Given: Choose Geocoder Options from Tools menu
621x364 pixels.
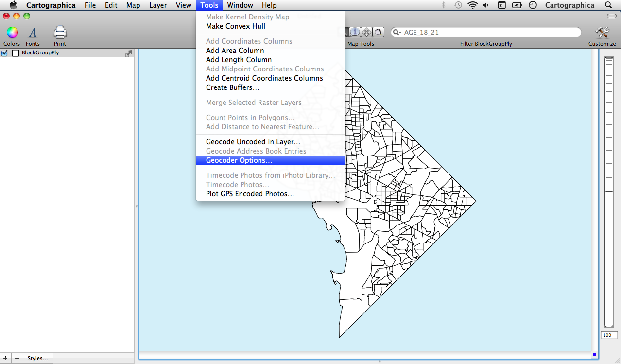Looking at the screenshot, I should (239, 160).
